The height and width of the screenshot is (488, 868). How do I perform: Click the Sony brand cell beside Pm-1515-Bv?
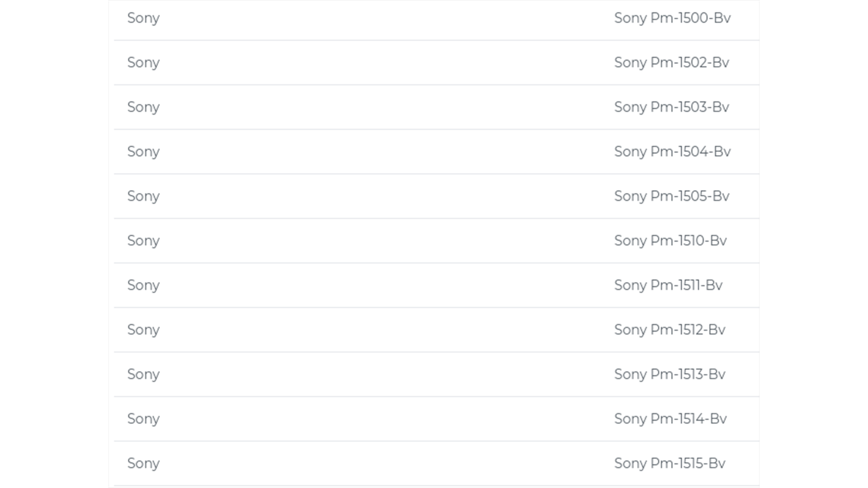pos(143,463)
